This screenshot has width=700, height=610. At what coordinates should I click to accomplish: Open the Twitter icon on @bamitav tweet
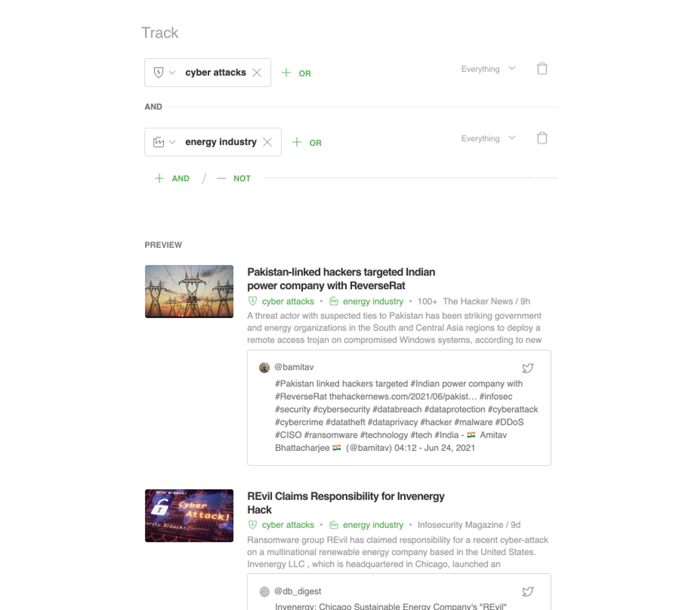click(x=527, y=368)
